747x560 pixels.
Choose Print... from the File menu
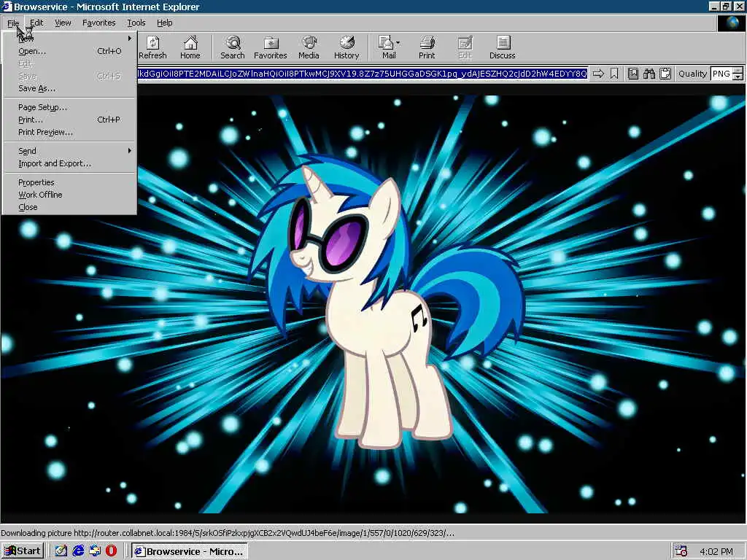(x=69, y=120)
